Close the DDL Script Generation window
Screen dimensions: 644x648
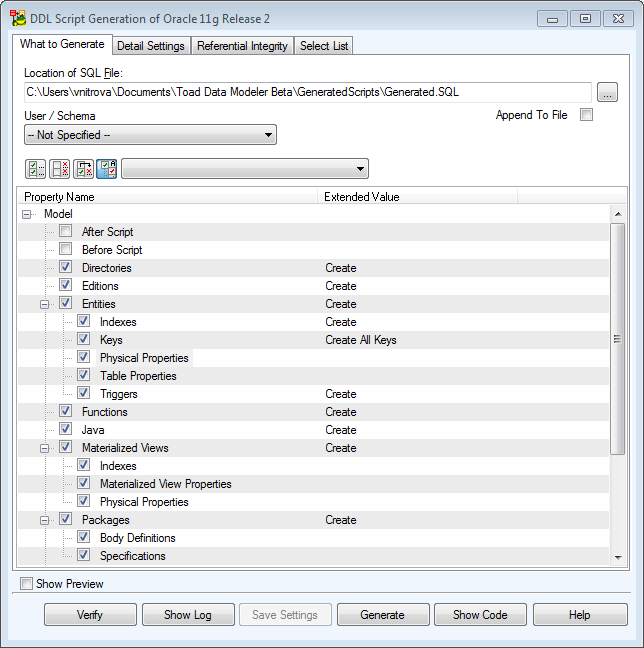(618, 19)
